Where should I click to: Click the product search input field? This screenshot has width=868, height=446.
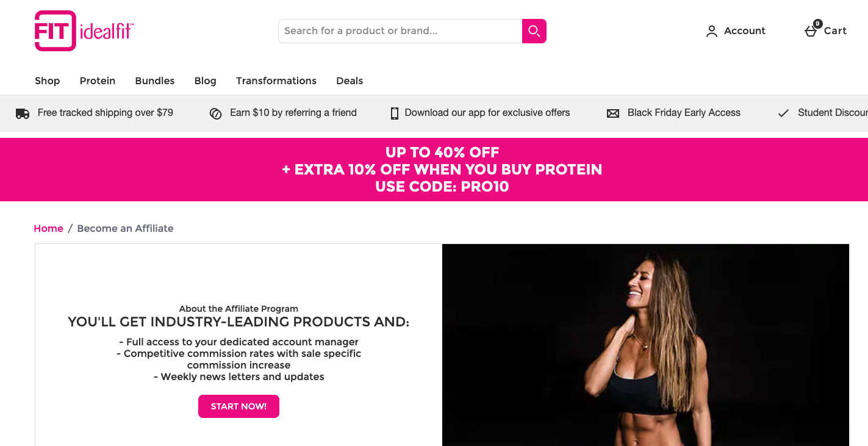tap(400, 31)
